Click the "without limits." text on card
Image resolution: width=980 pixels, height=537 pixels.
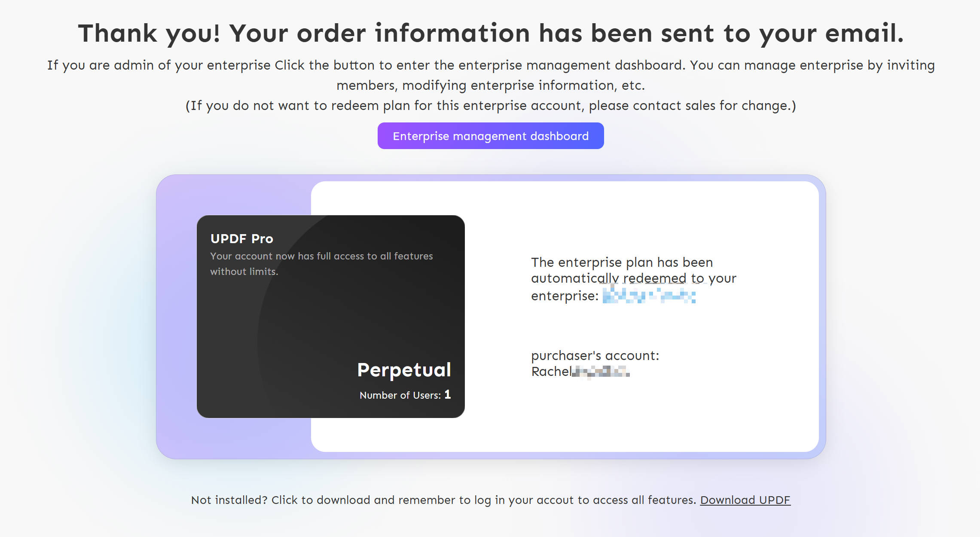(x=244, y=272)
